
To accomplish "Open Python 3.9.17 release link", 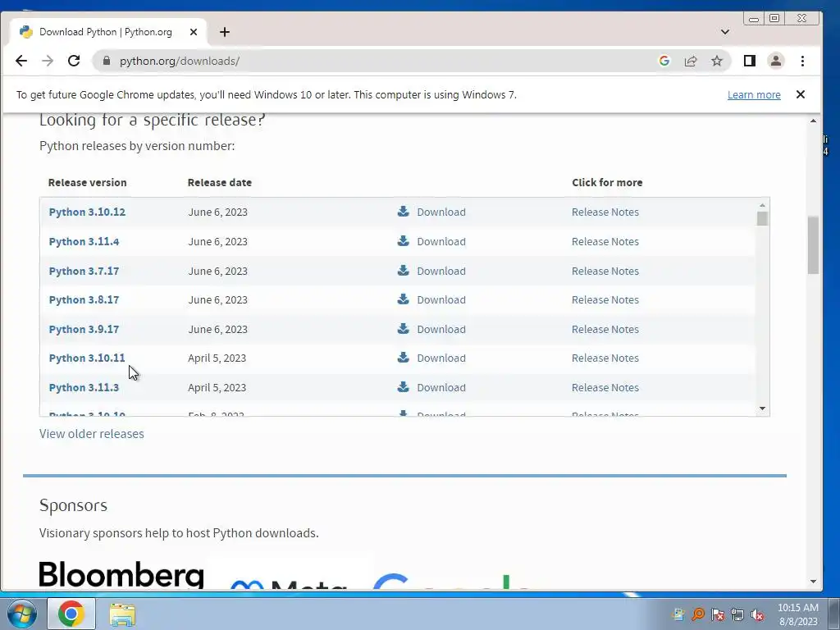I will 84,330.
